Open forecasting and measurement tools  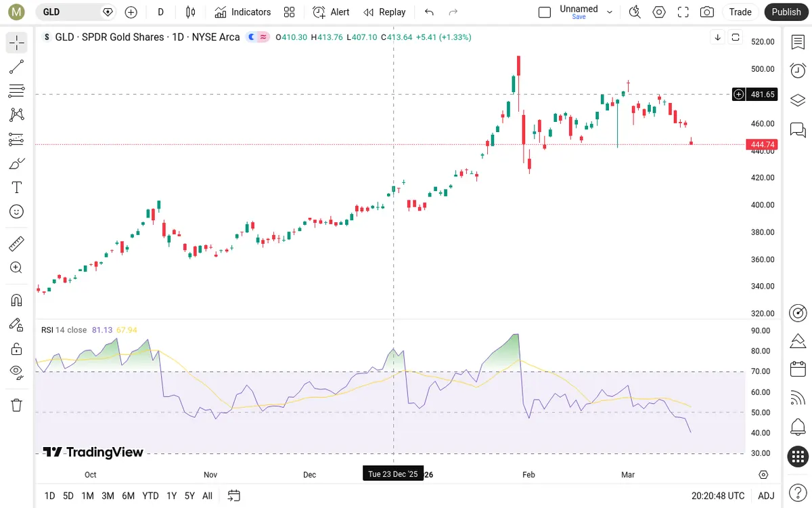[17, 140]
